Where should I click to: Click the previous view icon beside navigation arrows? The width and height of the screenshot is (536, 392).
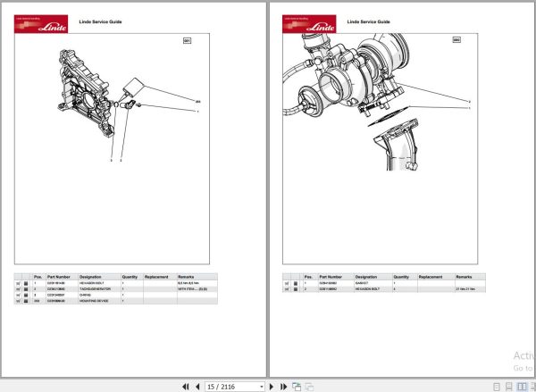click(297, 387)
